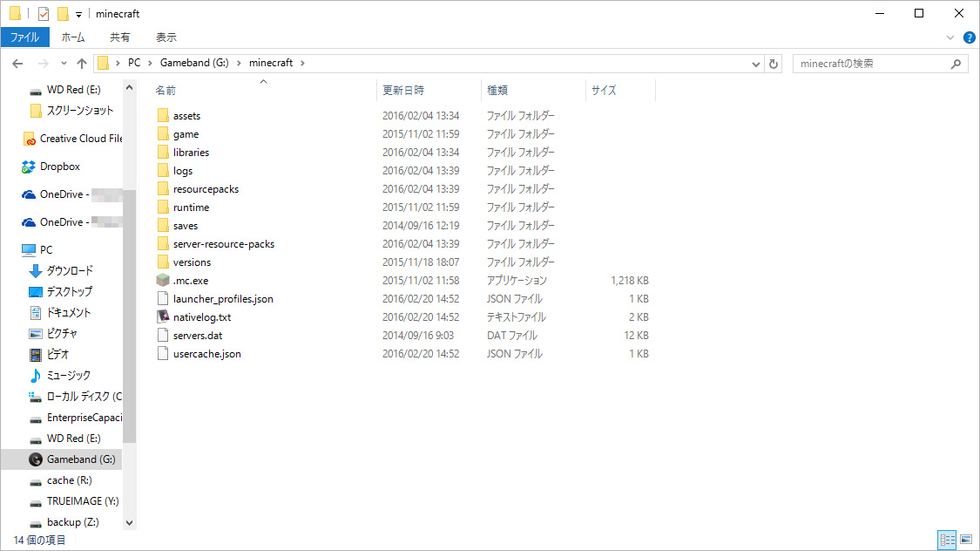Expand the chevron after minecraft breadcrumb
The image size is (980, 551).
(x=302, y=63)
